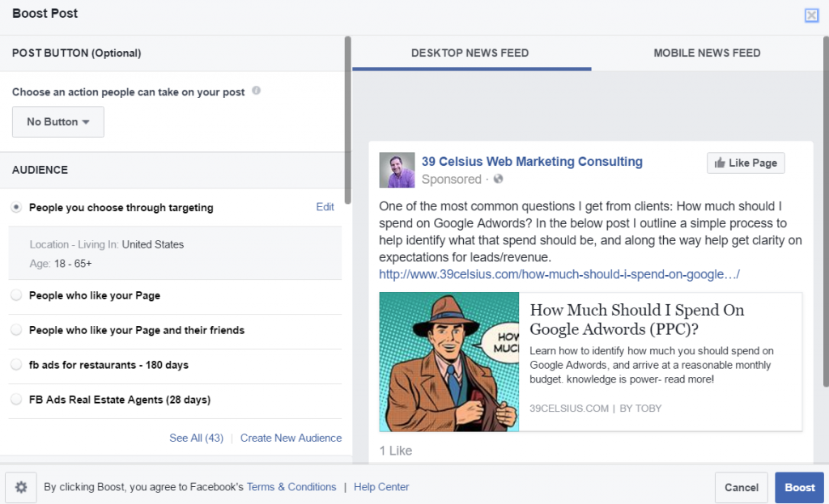Open Help Center link
Image resolution: width=829 pixels, height=504 pixels.
tap(381, 487)
